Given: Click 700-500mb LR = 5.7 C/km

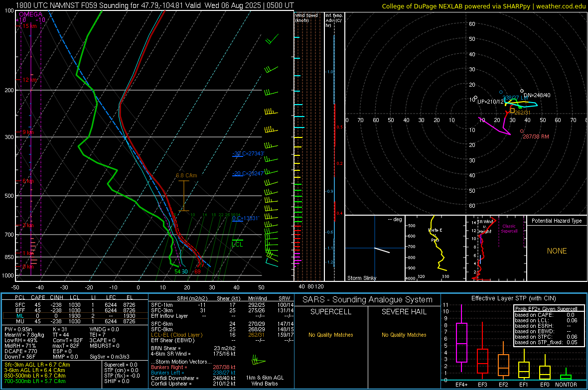Looking at the screenshot, I should (35, 381).
